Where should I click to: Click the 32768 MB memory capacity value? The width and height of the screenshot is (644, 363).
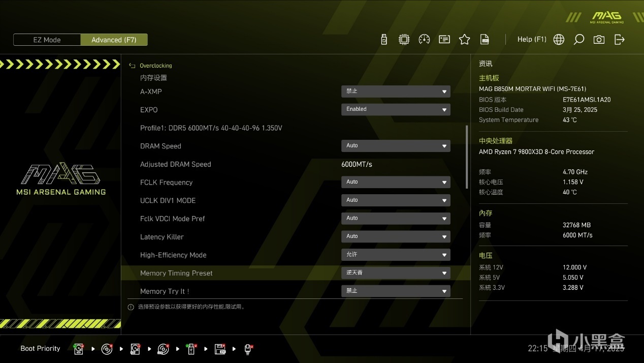click(576, 225)
